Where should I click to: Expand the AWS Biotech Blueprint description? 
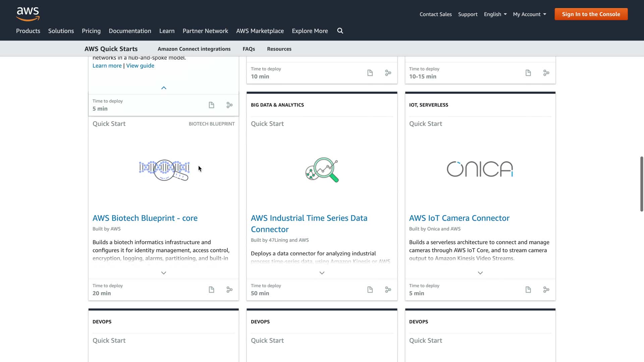click(164, 273)
